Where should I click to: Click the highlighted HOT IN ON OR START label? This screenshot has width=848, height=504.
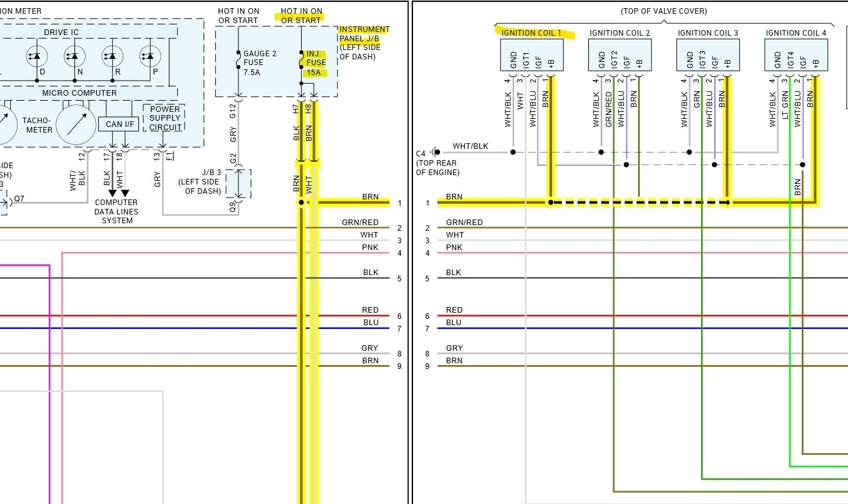pyautogui.click(x=301, y=16)
